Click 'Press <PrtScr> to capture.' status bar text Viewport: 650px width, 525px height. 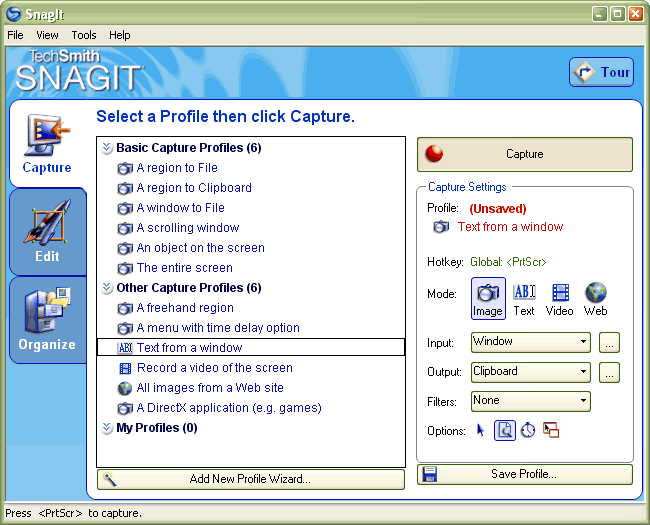tap(73, 513)
